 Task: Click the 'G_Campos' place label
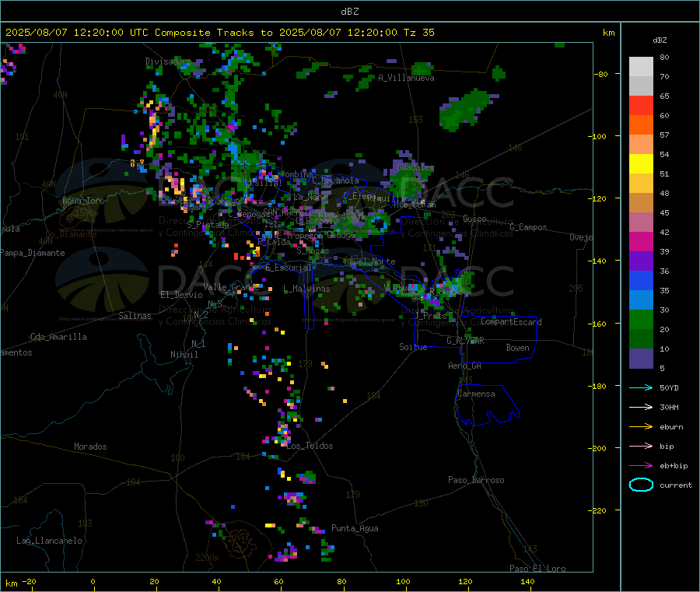point(528,227)
